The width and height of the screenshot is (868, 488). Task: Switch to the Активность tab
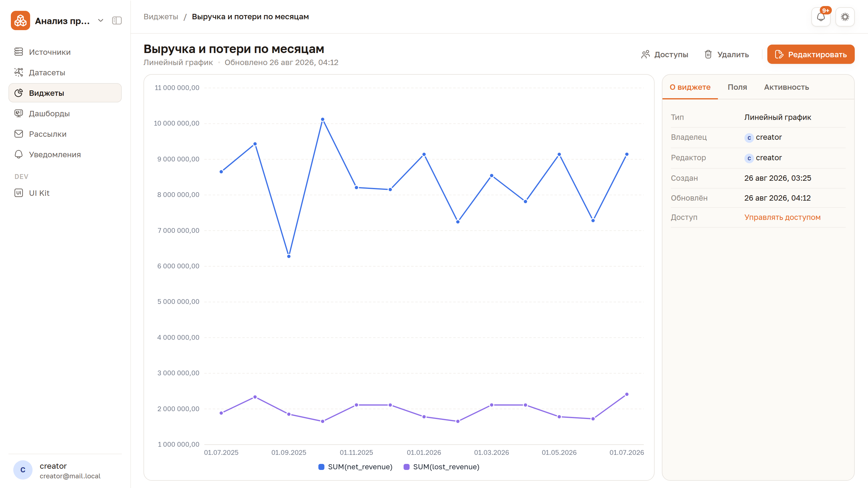coord(786,87)
